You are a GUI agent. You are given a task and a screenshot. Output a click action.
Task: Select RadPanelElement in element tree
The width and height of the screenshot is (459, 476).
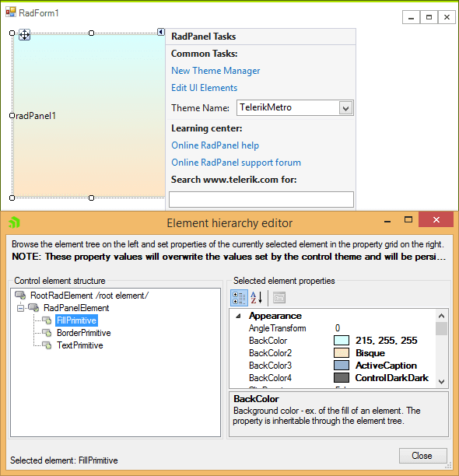coord(76,308)
